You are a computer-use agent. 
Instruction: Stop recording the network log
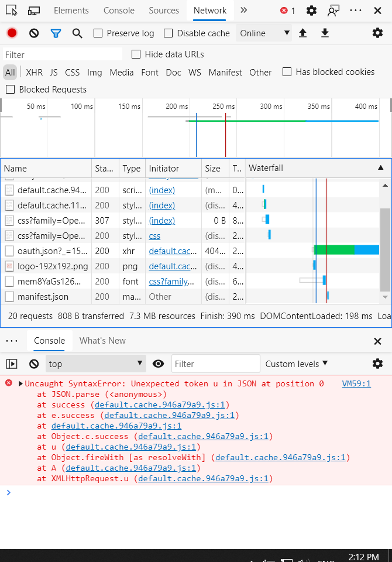(11, 33)
